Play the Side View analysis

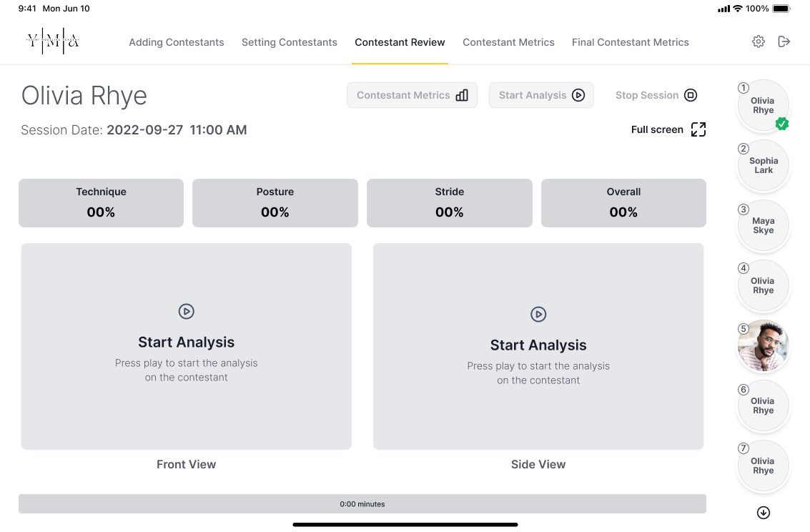(538, 314)
